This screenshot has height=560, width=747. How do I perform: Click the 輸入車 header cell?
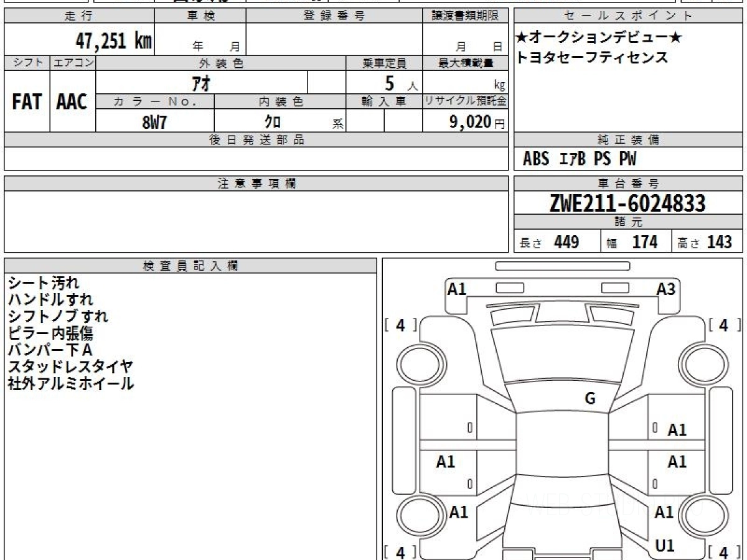click(x=384, y=101)
